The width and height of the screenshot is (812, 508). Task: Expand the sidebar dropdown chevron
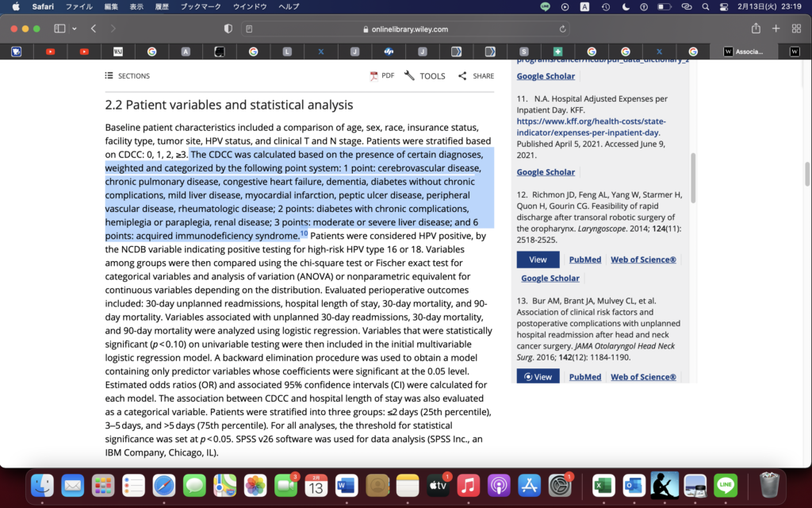click(x=75, y=28)
